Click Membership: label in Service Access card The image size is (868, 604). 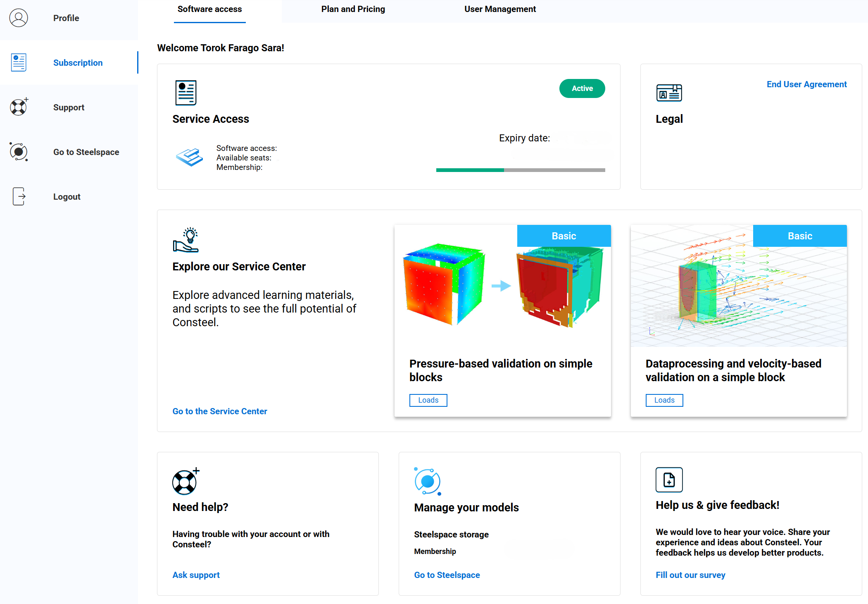click(240, 167)
